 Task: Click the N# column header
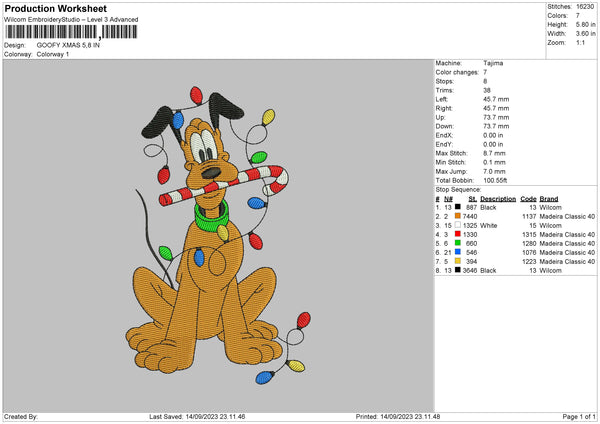point(448,199)
